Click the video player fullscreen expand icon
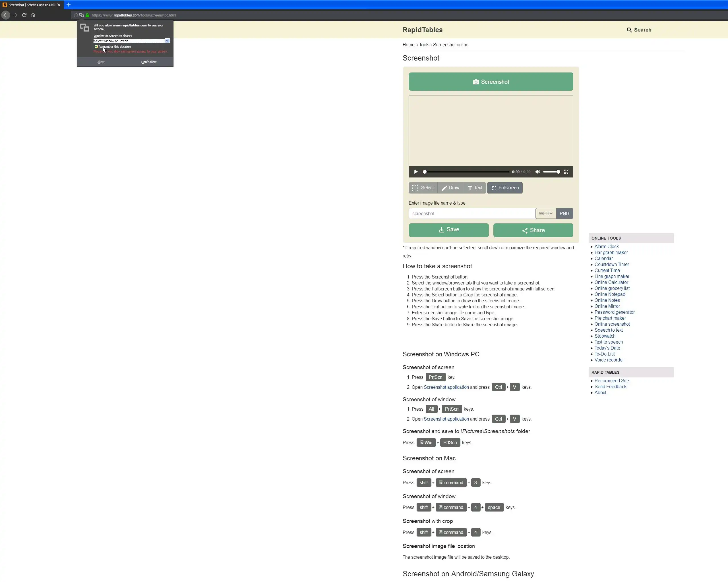The width and height of the screenshot is (728, 582). click(566, 172)
